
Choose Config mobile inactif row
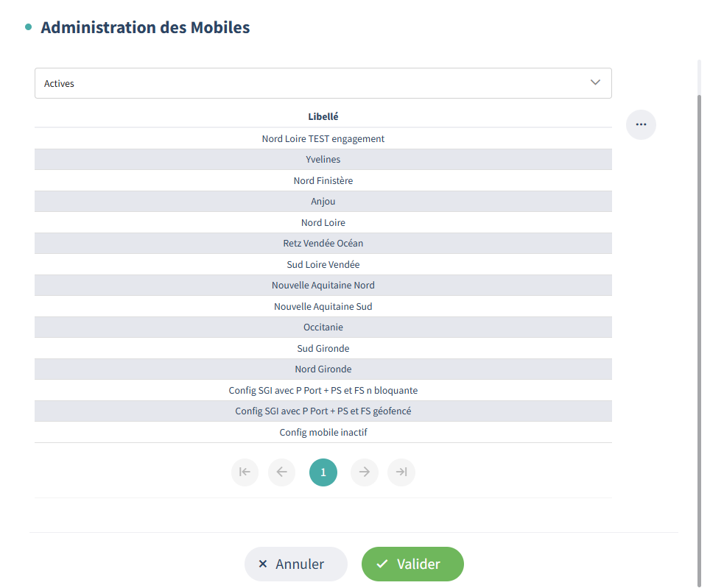[x=323, y=433]
